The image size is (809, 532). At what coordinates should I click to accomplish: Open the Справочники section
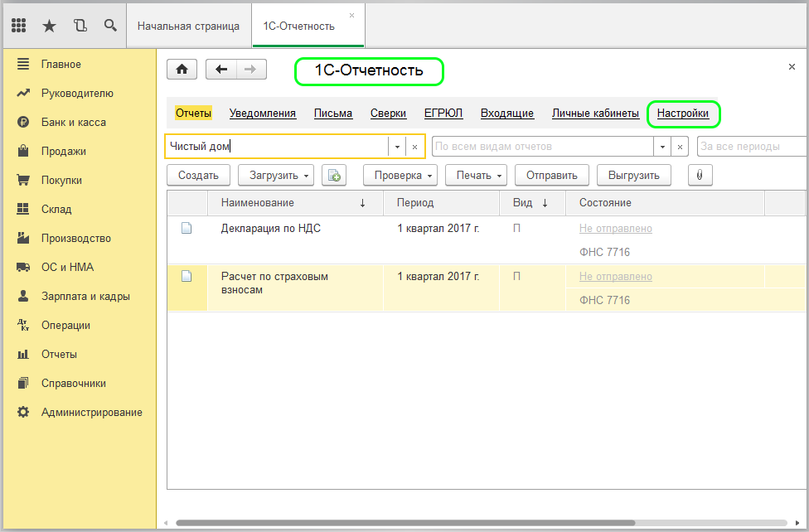tap(73, 383)
